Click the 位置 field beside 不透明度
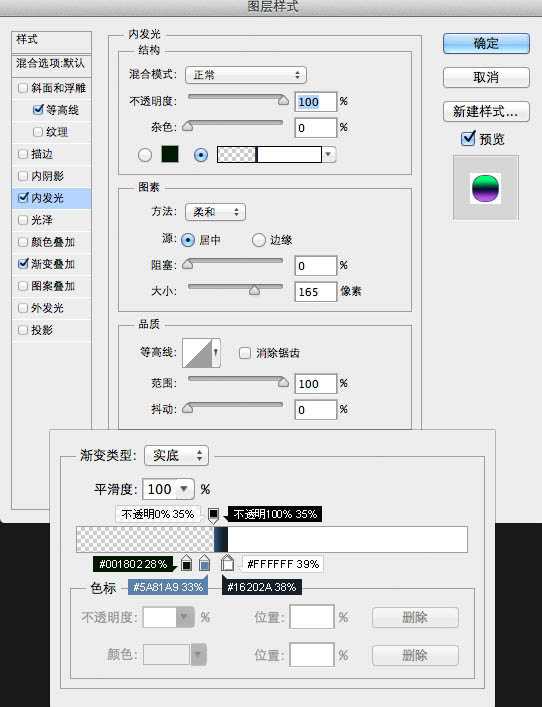Screen dimensions: 542x707 click(x=312, y=617)
